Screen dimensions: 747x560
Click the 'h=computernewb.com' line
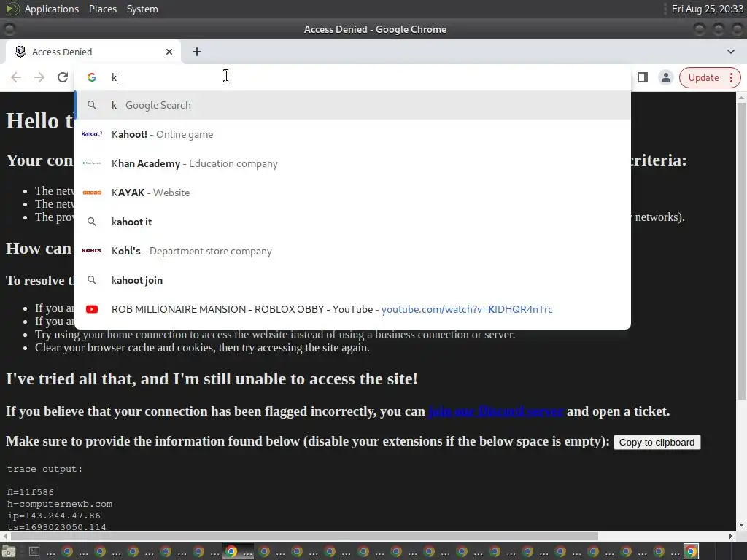click(x=60, y=504)
